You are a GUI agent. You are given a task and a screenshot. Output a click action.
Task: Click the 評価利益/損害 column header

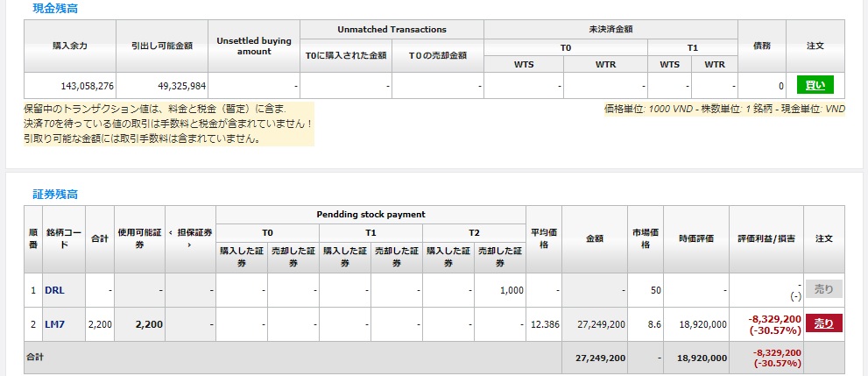click(x=766, y=238)
